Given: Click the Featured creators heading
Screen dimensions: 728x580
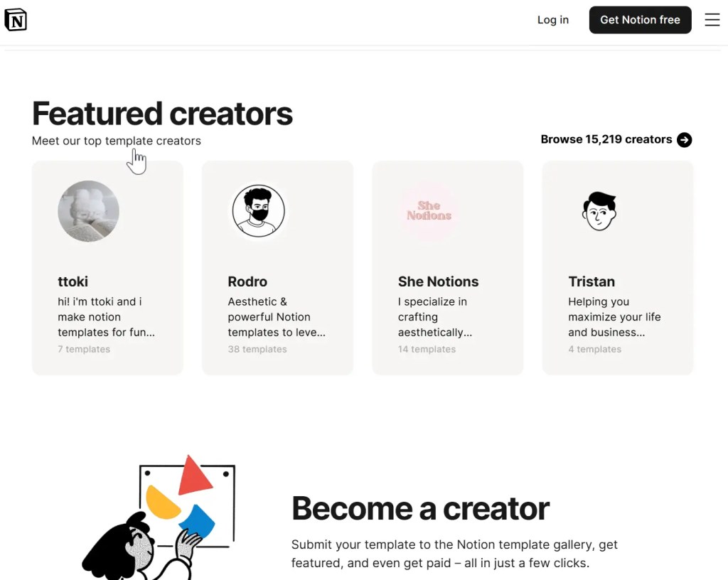Looking at the screenshot, I should pos(162,114).
